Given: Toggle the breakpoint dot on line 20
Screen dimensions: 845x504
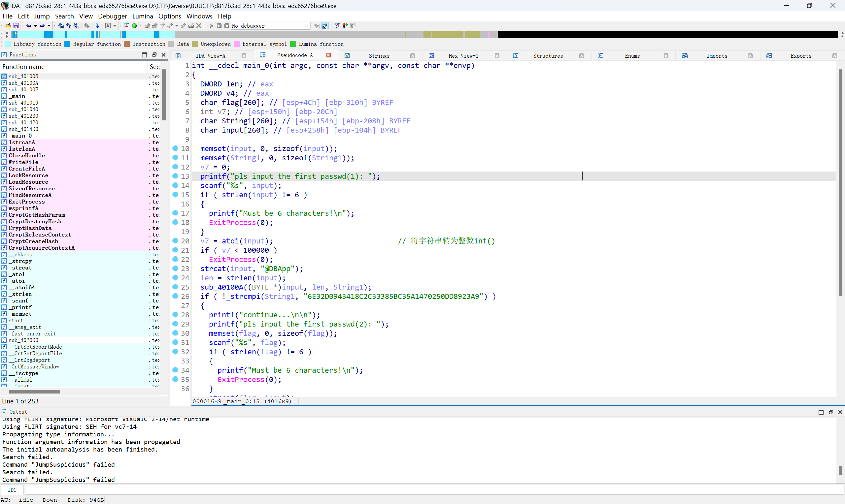Looking at the screenshot, I should 175,240.
